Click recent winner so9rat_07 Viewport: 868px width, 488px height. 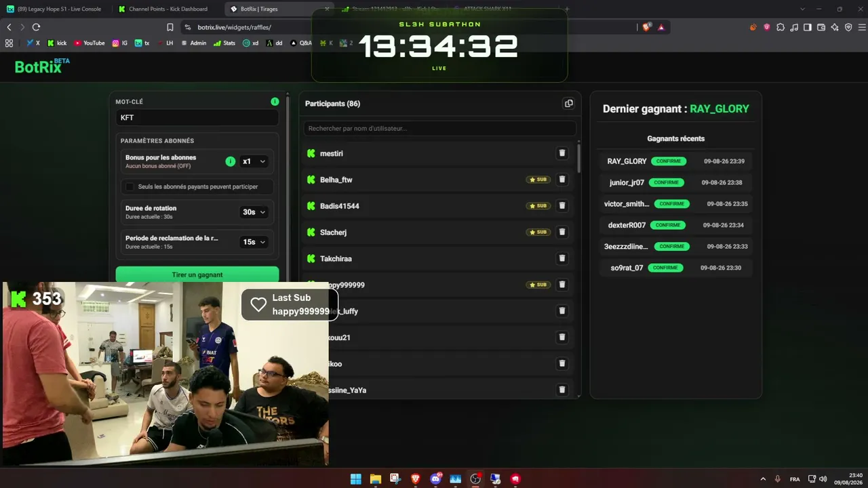[x=627, y=268]
